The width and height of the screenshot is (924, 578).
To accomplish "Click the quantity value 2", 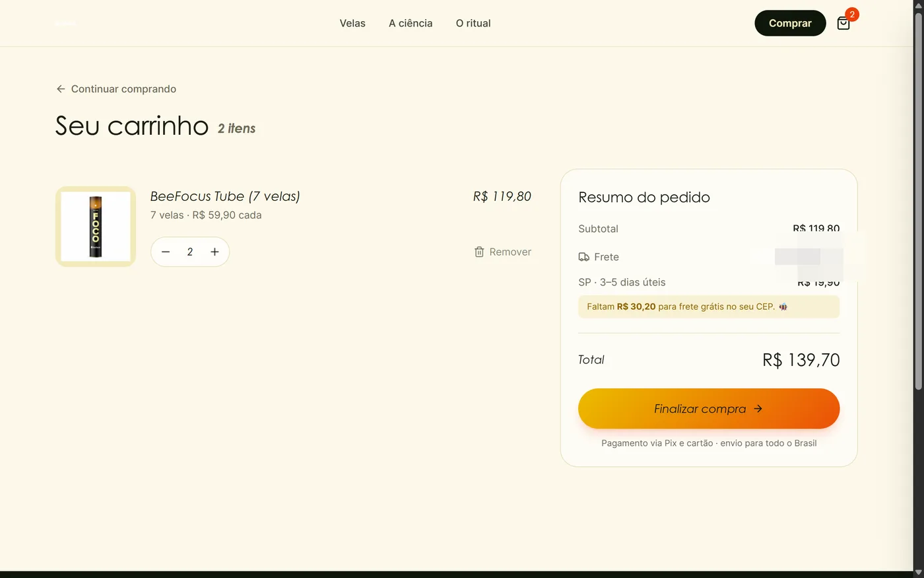I will (x=190, y=252).
